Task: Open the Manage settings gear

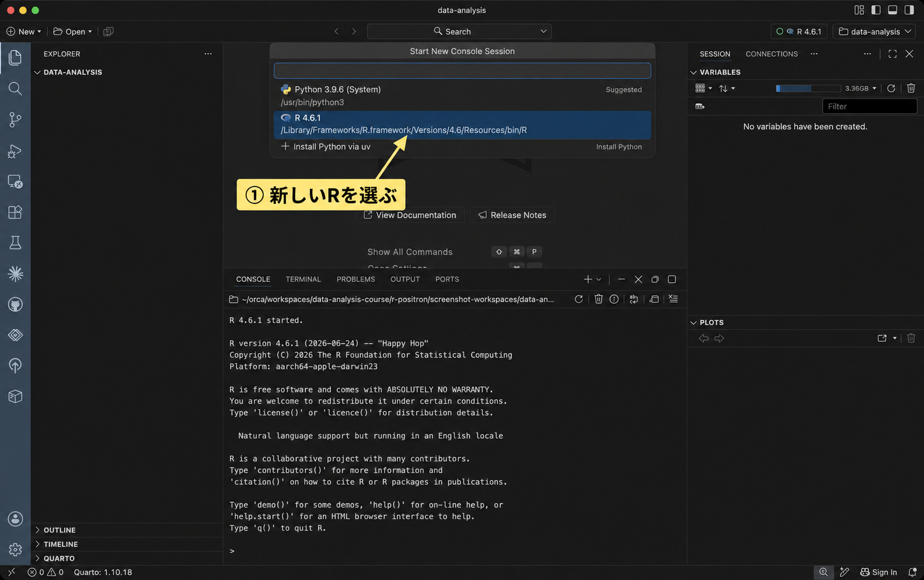Action: [x=15, y=550]
